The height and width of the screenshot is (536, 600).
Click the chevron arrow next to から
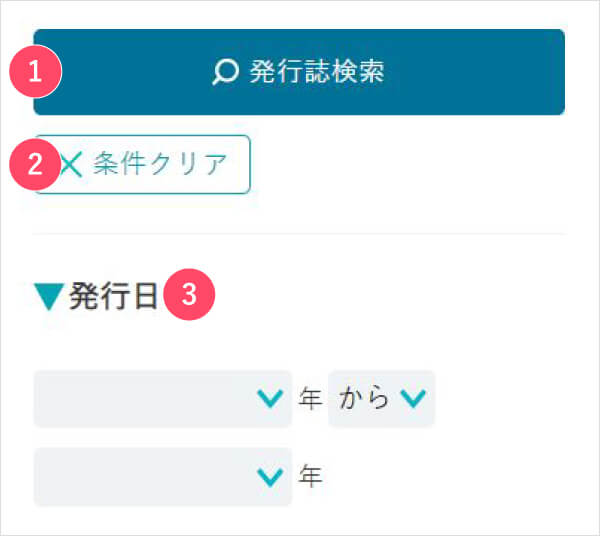pos(413,399)
